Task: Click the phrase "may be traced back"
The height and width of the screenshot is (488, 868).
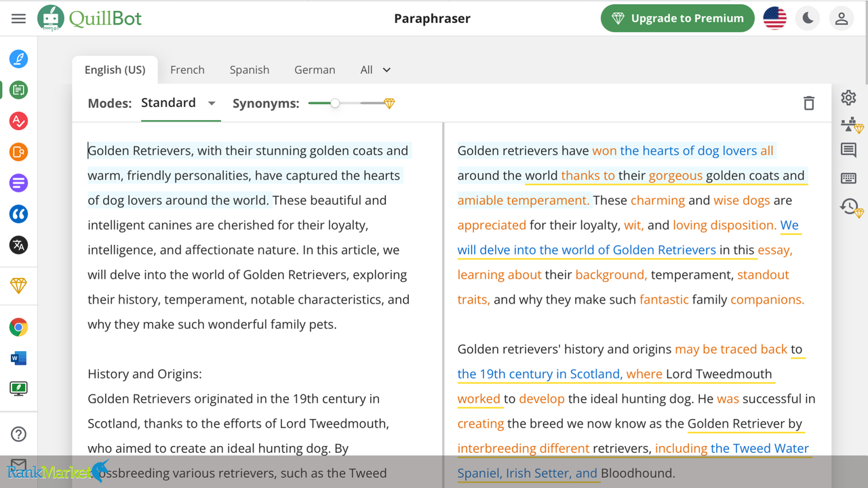Action: 731,349
